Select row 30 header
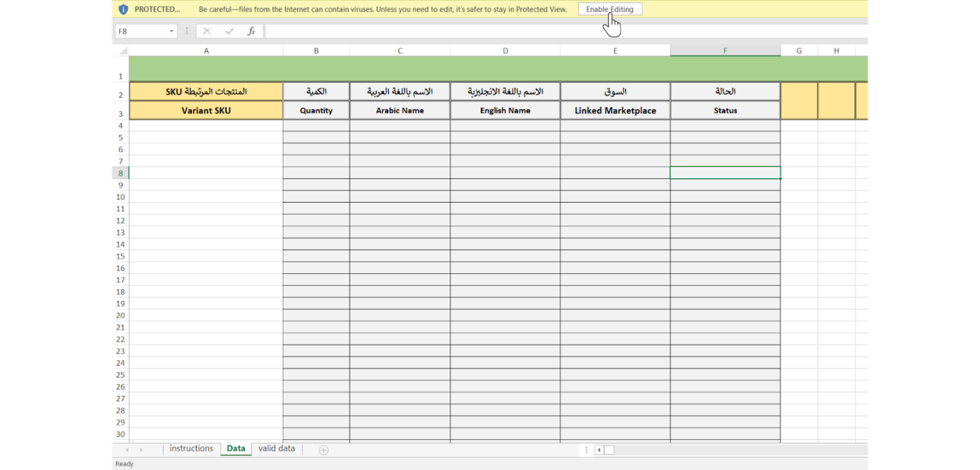 pos(121,434)
